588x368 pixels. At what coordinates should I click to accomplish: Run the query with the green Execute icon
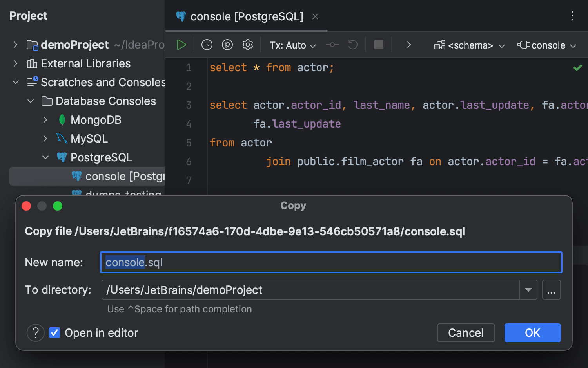(181, 45)
